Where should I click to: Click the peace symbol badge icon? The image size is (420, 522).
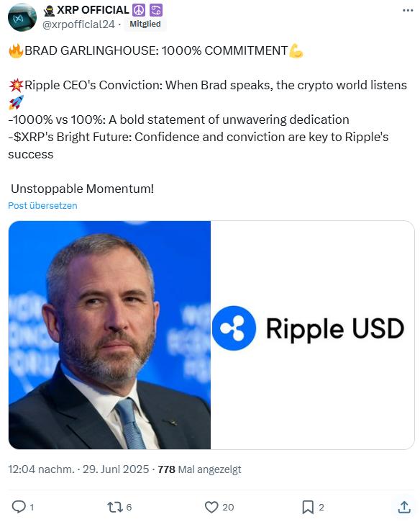pos(139,10)
